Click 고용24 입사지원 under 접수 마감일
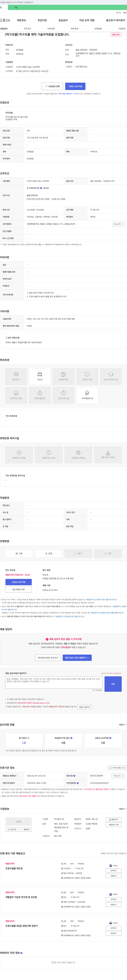Image resolution: width=127 pixels, height=980 pixels. pyautogui.click(x=19, y=582)
